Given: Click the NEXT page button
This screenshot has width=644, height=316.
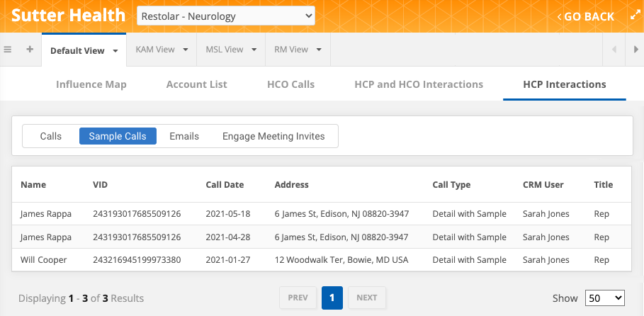Looking at the screenshot, I should pos(366,298).
